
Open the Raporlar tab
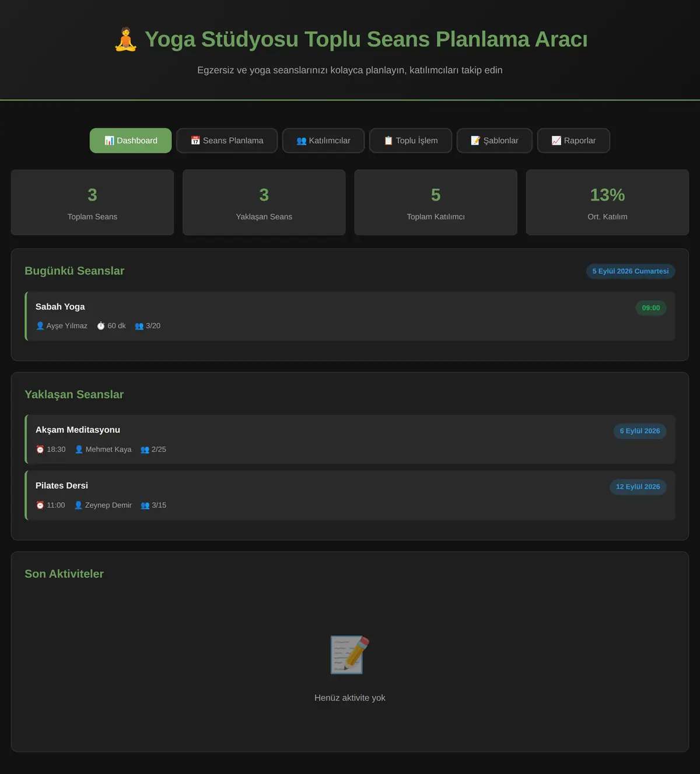tap(573, 141)
